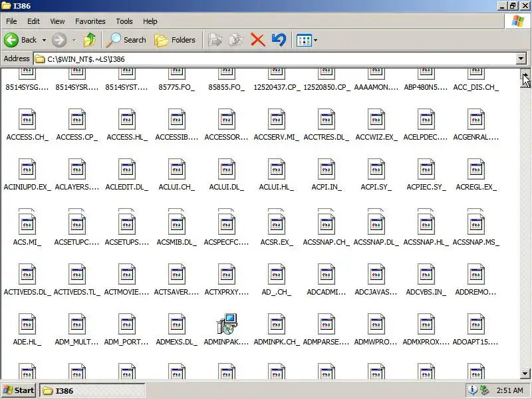This screenshot has height=399, width=532.
Task: Click the blue Undo arrow icon
Action: [279, 40]
